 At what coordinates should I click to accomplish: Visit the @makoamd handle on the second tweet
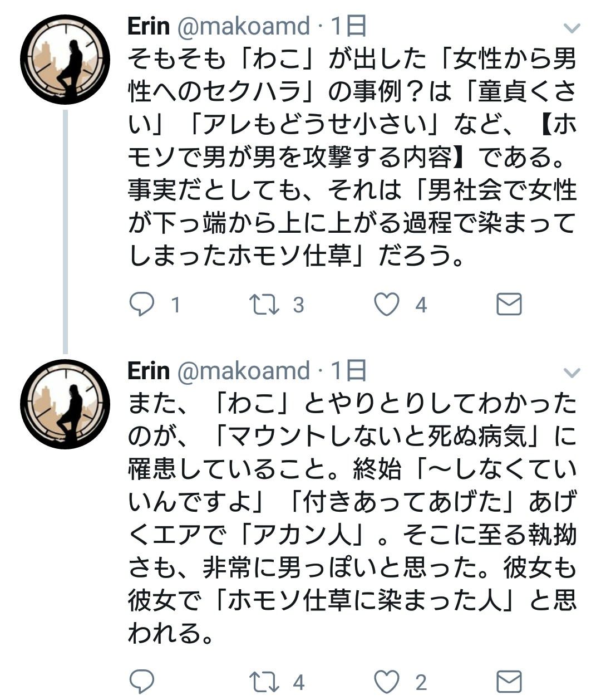(243, 371)
